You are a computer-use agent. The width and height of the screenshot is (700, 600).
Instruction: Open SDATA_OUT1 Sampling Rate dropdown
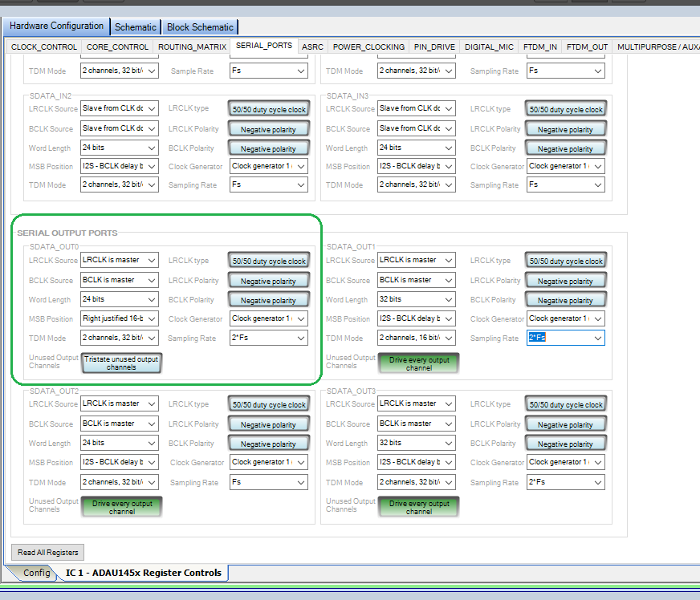[x=566, y=338]
